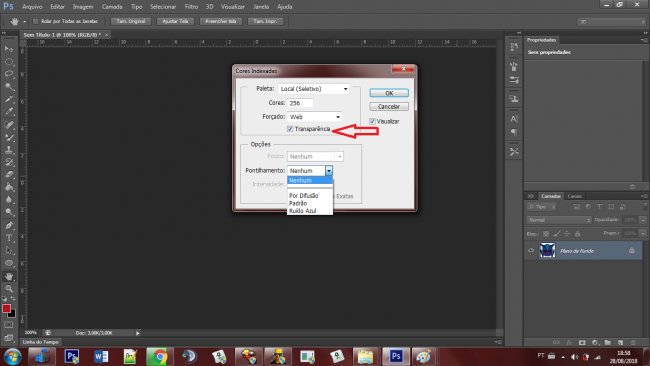The image size is (650, 366).
Task: Select the Pen tool
Action: (9, 225)
